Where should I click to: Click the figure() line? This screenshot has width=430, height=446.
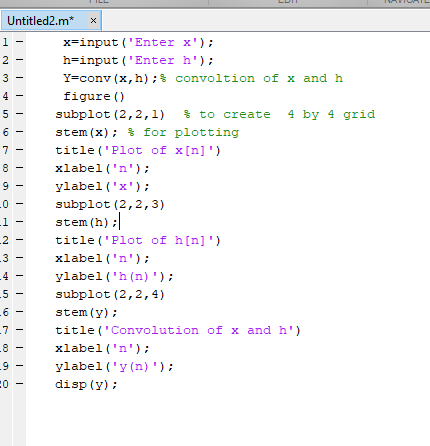[94, 97]
